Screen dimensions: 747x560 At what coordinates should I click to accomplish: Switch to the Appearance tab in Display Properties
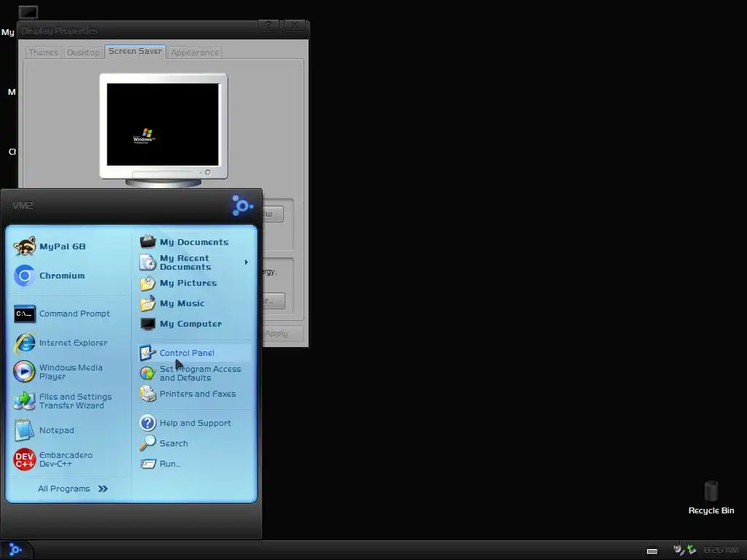pyautogui.click(x=195, y=52)
